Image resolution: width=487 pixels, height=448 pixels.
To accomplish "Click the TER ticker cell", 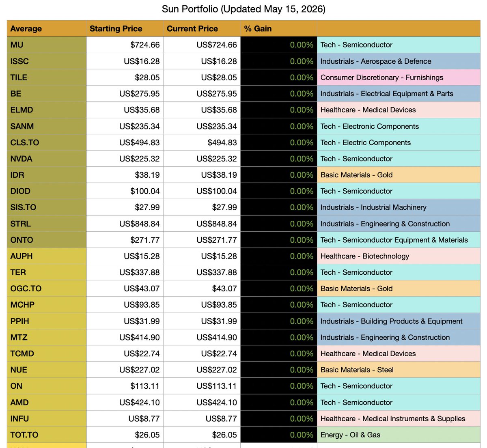I will (x=47, y=272).
